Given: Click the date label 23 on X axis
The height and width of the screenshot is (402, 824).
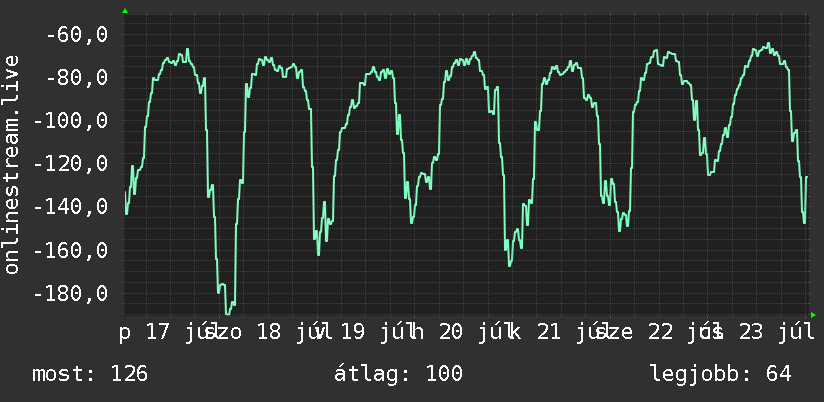Looking at the screenshot, I should click(x=751, y=333).
